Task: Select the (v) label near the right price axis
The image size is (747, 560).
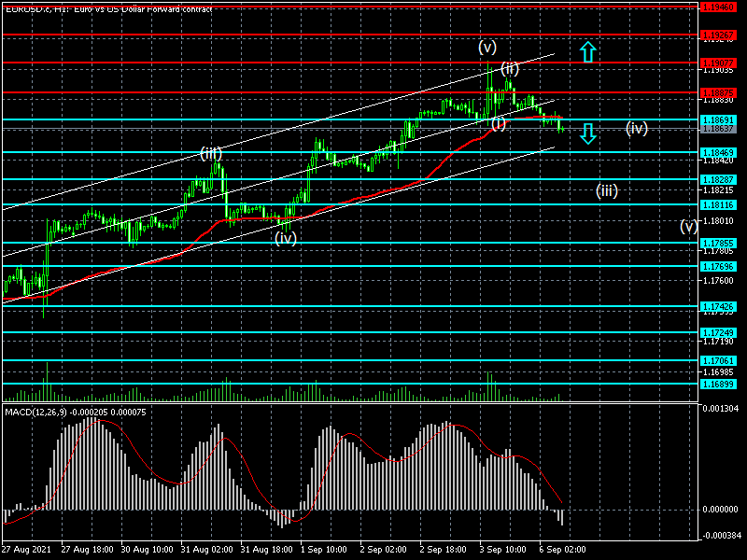Action: 688,226
